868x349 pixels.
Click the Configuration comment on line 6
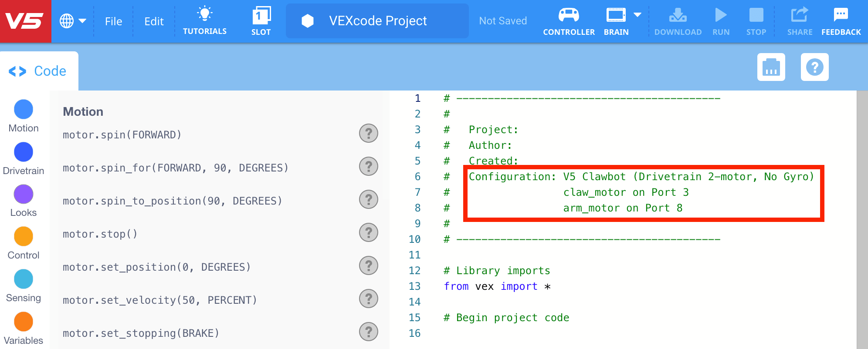coord(641,177)
